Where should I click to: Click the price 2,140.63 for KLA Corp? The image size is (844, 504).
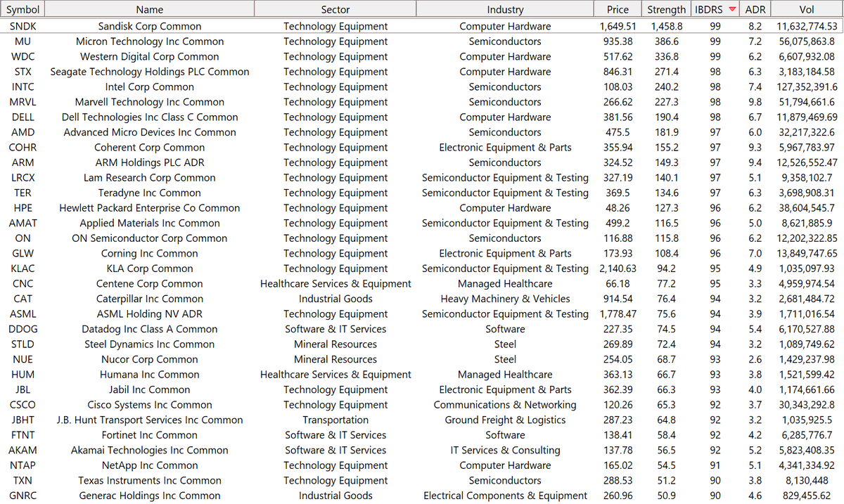click(618, 269)
